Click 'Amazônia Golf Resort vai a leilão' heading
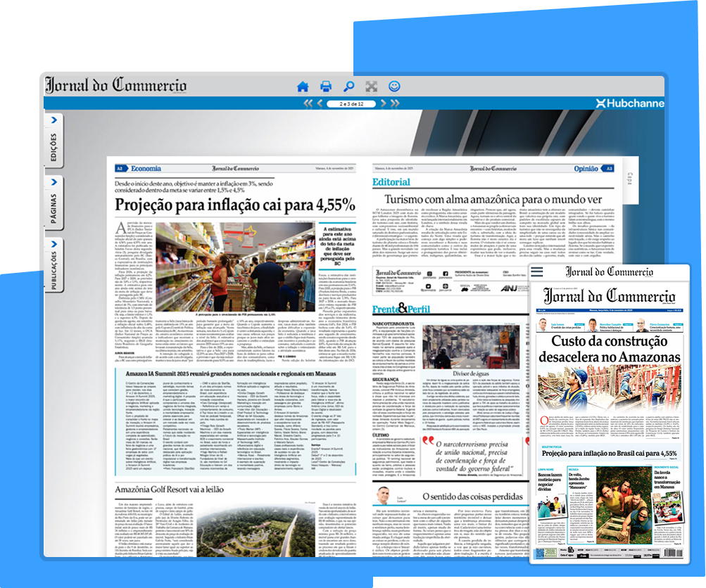 170,490
